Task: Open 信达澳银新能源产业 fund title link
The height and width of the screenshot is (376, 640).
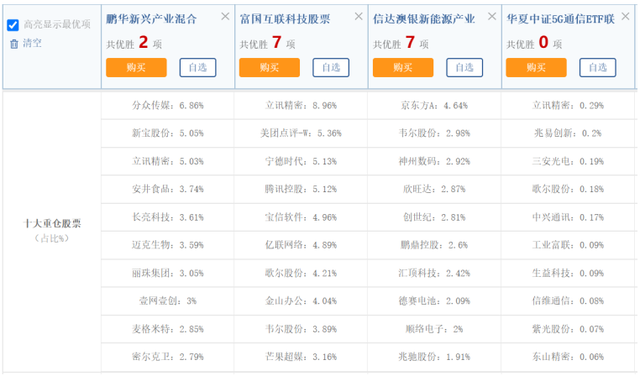Action: [x=424, y=19]
